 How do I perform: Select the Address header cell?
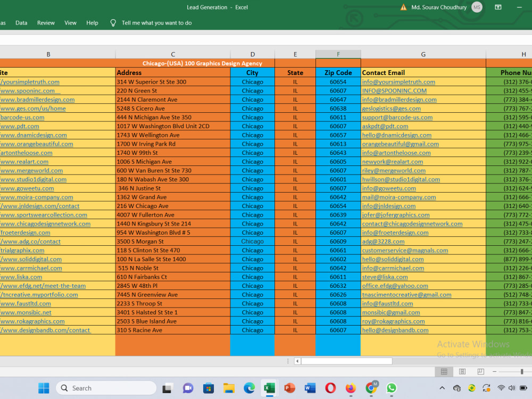(173, 72)
